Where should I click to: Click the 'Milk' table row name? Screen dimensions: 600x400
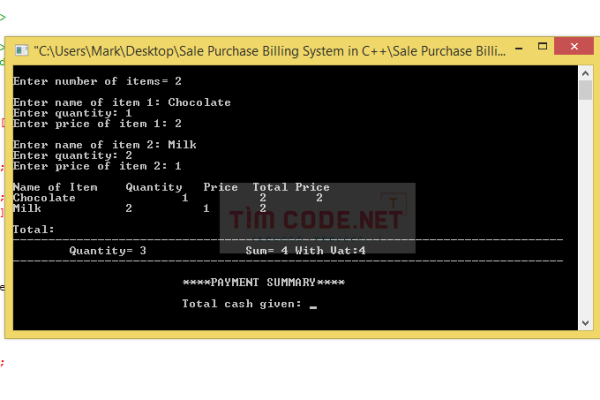pyautogui.click(x=27, y=209)
